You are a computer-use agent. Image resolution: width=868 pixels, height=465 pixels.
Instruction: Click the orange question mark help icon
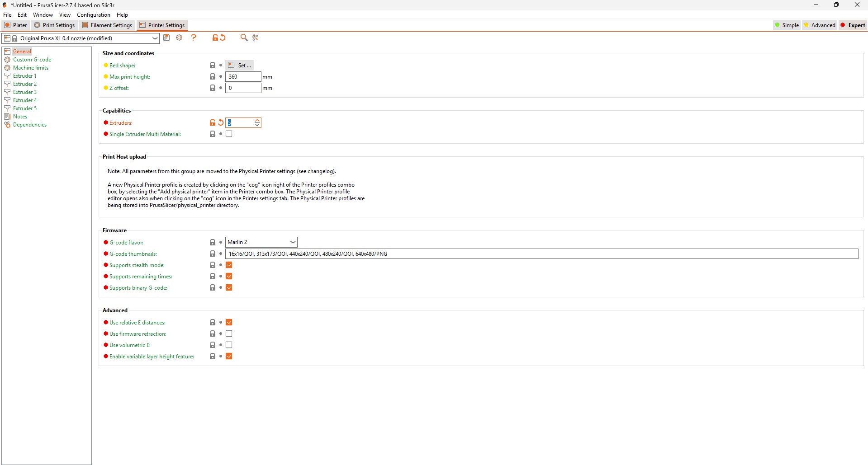194,38
